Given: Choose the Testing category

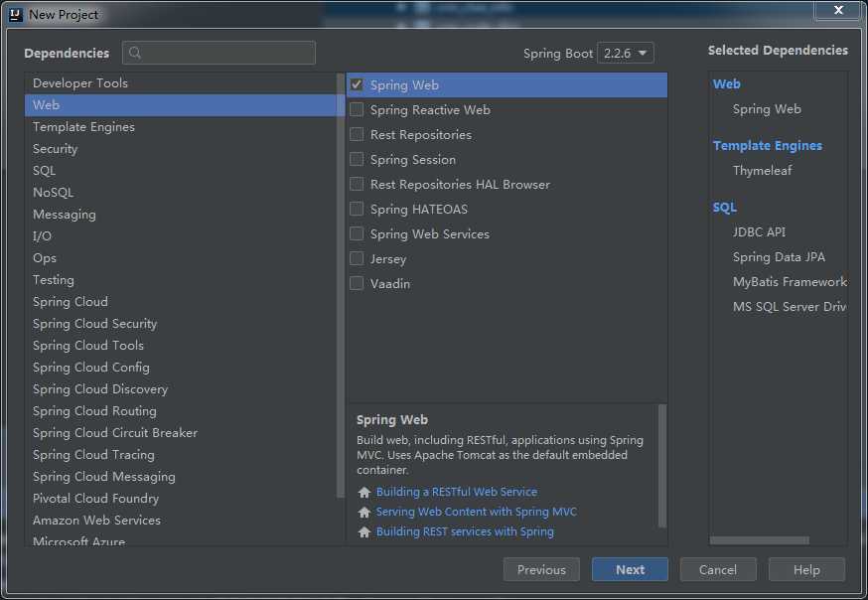Looking at the screenshot, I should tap(181, 279).
